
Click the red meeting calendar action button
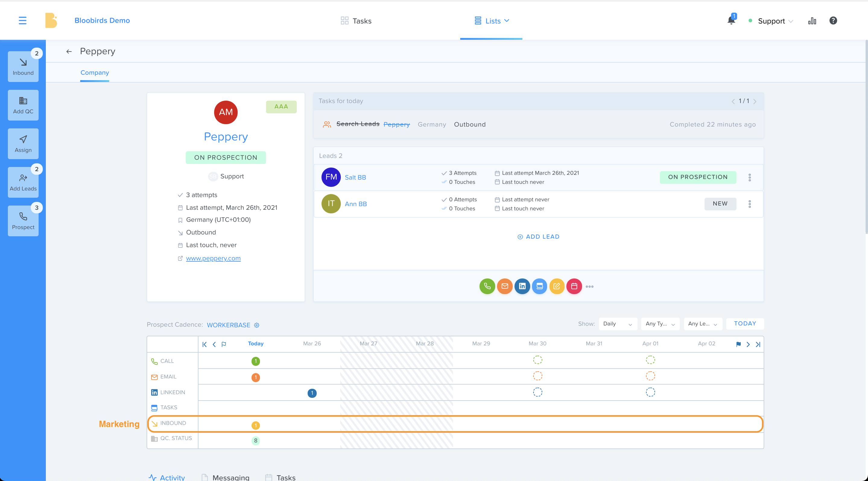coord(574,286)
